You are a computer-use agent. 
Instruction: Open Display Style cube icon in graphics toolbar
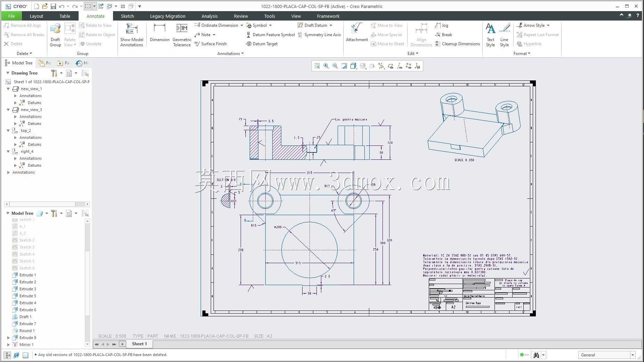pos(353,66)
